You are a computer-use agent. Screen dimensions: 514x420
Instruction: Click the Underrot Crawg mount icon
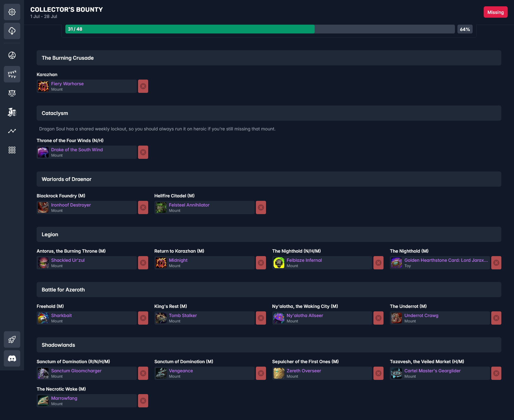click(x=396, y=318)
